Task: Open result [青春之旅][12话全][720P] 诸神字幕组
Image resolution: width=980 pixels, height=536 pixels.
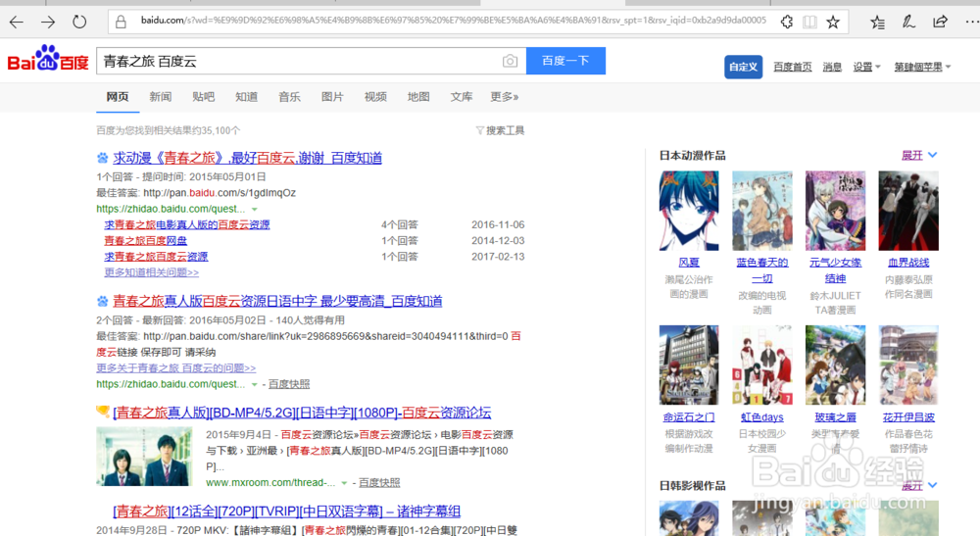Action: click(287, 512)
